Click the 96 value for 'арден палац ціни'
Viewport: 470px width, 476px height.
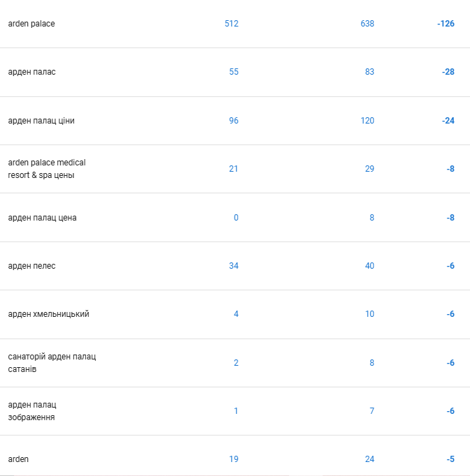tap(234, 121)
